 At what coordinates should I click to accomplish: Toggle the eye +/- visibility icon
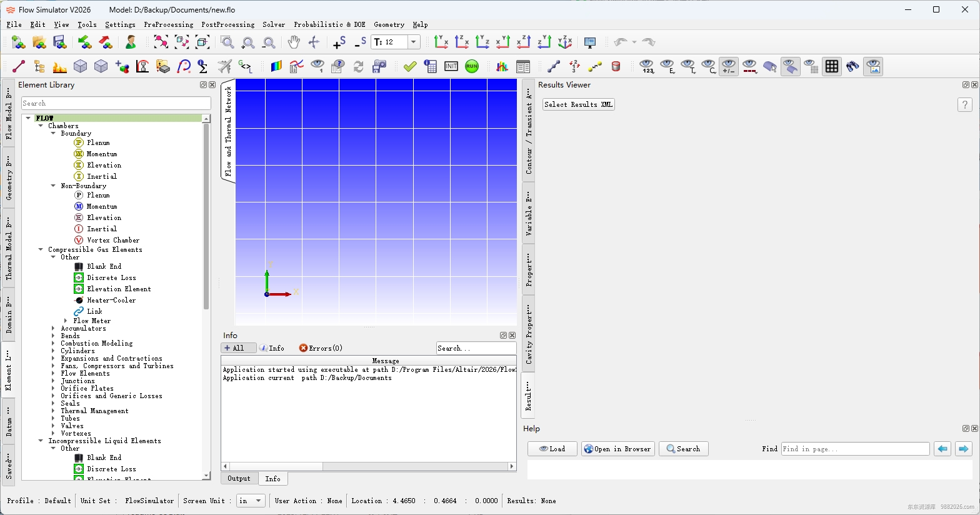point(729,66)
